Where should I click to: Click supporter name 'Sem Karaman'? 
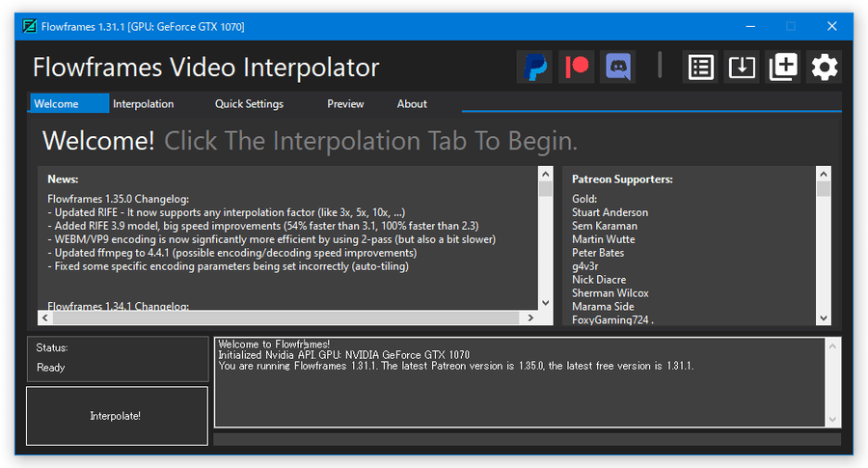pos(605,226)
